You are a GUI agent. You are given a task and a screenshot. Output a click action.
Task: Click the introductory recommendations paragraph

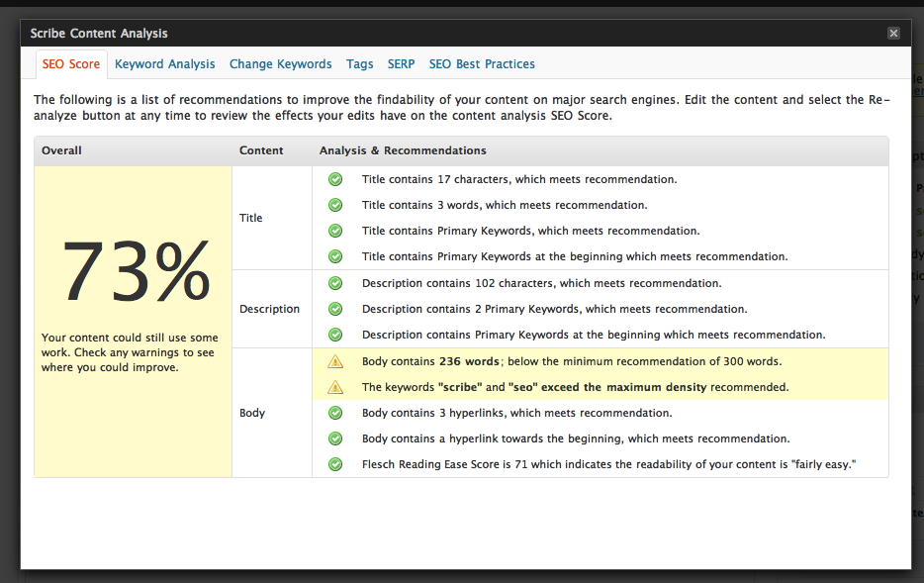click(461, 107)
